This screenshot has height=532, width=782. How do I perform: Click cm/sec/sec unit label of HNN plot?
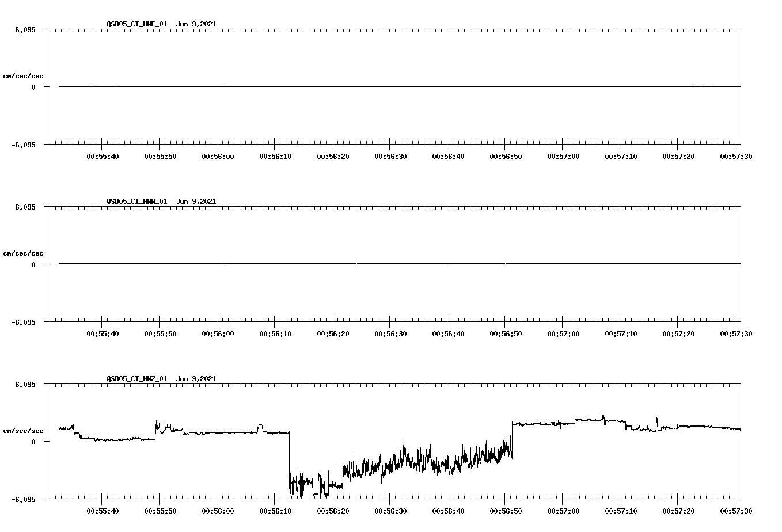tap(23, 253)
